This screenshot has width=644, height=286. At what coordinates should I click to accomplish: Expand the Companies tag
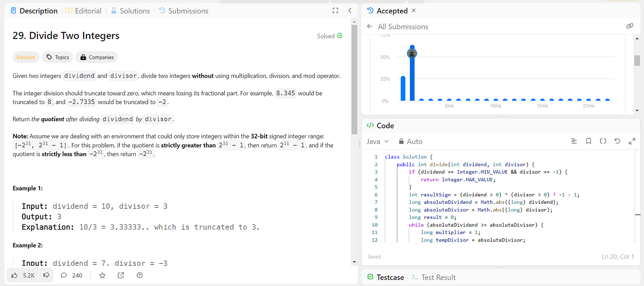coord(97,57)
